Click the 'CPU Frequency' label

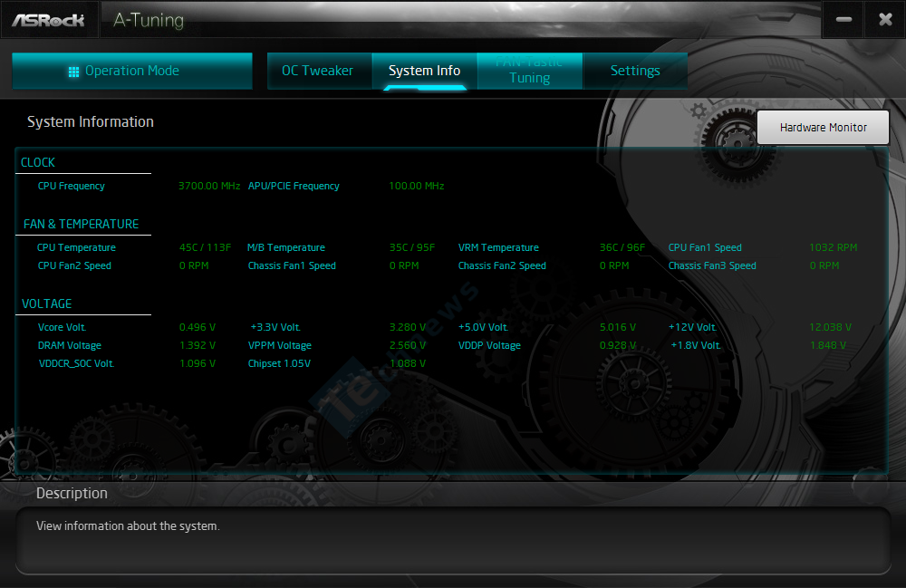point(71,186)
